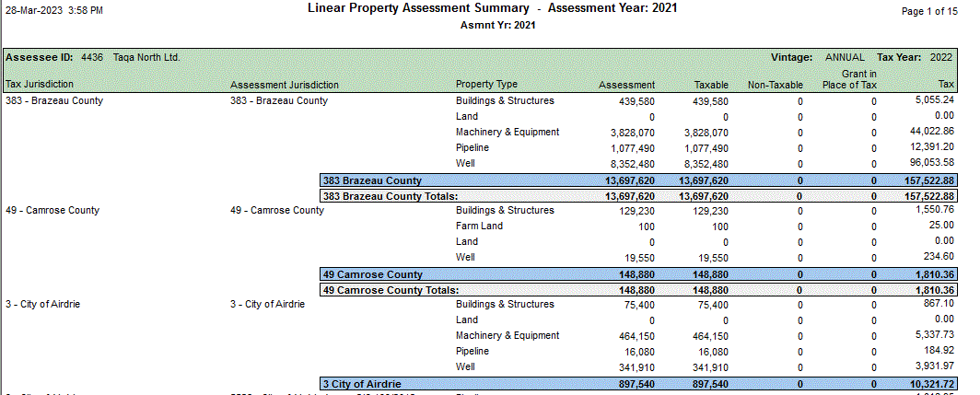Click the Brazeau County total tax 157,522.88
Viewport: 980px width, 395px height.
tap(925, 180)
